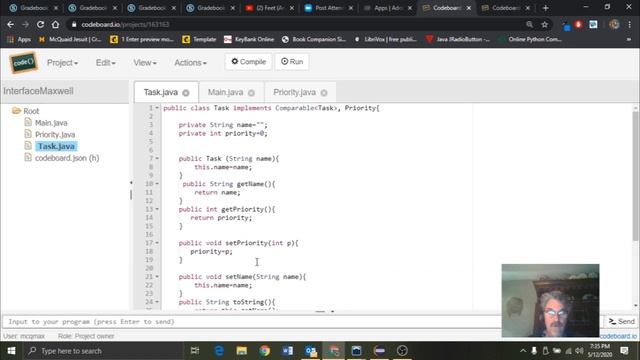This screenshot has width=640, height=360.
Task: Open a new browser tab with plus icon
Action: pyautogui.click(x=545, y=8)
